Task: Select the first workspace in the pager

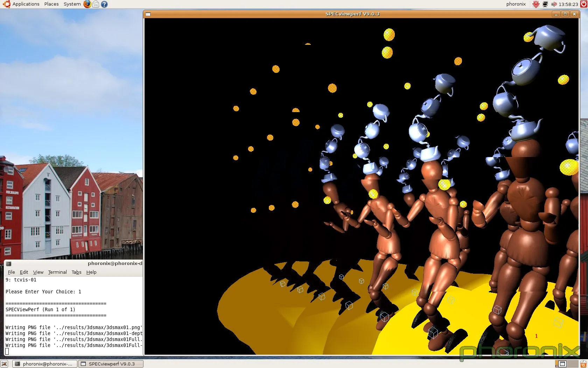Action: point(561,364)
